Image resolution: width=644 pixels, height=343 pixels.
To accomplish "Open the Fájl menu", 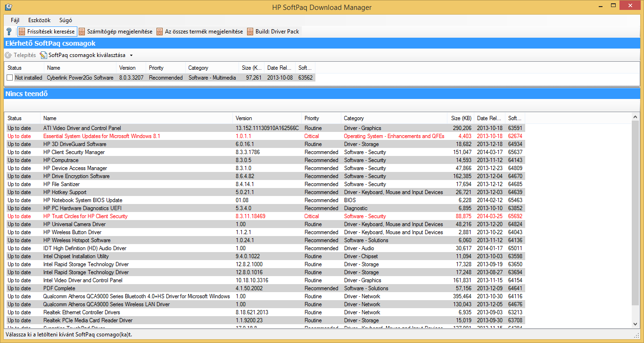I will (x=15, y=20).
